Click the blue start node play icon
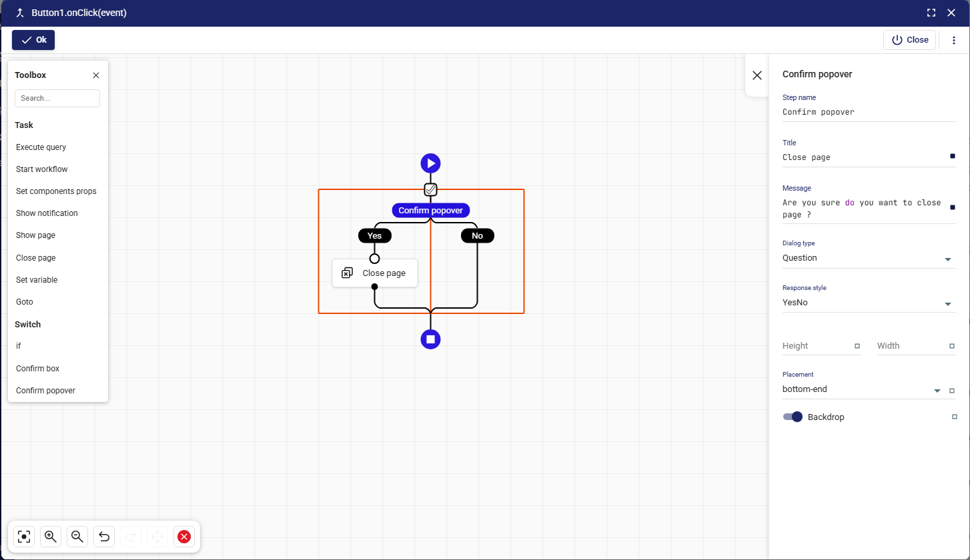Screen dimensions: 970x560 tap(430, 163)
